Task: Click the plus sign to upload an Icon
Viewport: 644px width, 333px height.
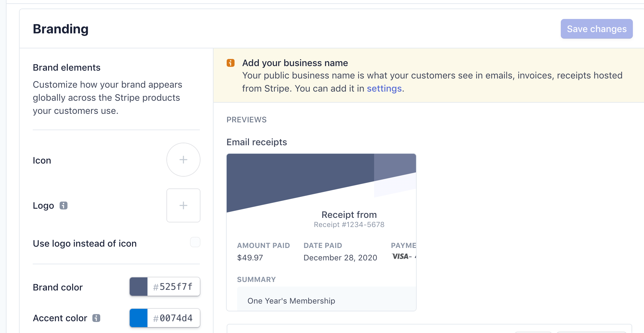Action: click(183, 160)
